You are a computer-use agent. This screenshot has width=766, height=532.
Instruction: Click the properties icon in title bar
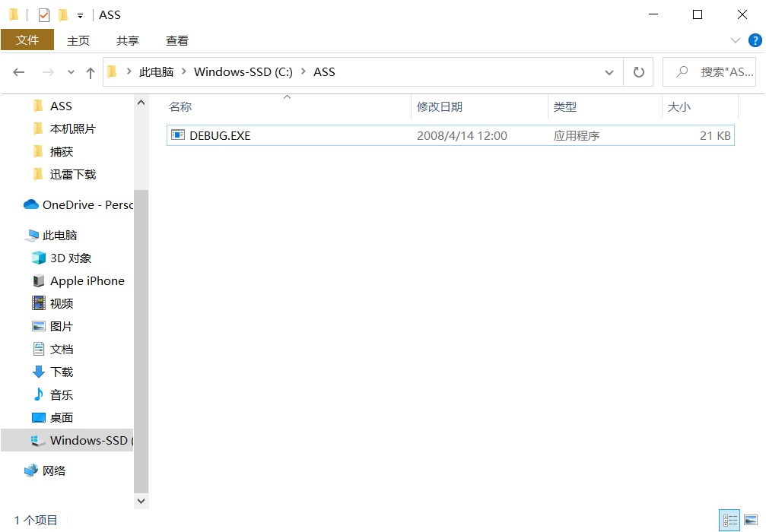click(44, 15)
